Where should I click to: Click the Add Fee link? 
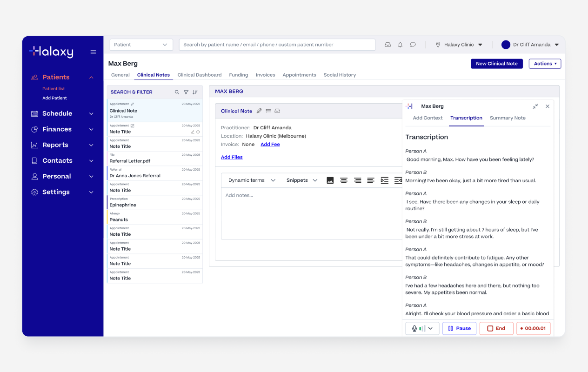(270, 145)
